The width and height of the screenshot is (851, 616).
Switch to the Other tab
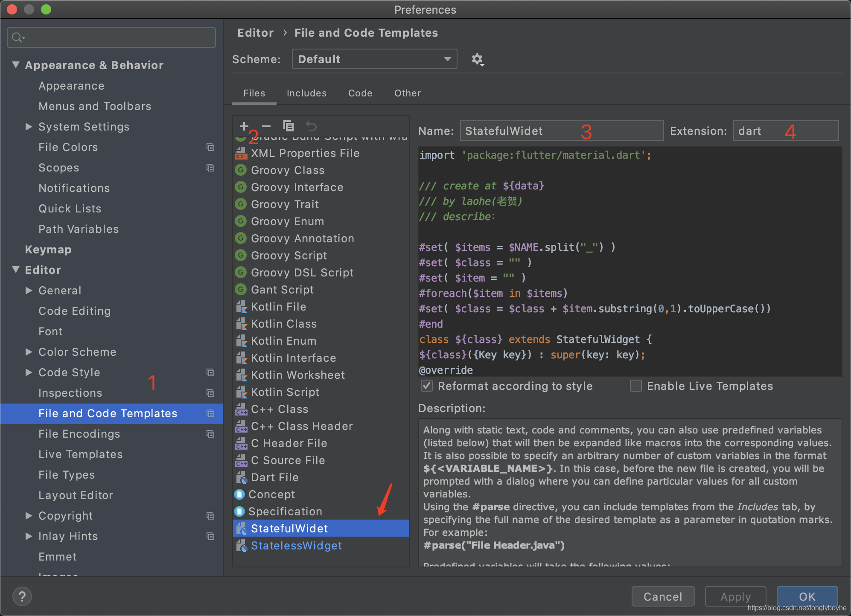[x=408, y=93]
